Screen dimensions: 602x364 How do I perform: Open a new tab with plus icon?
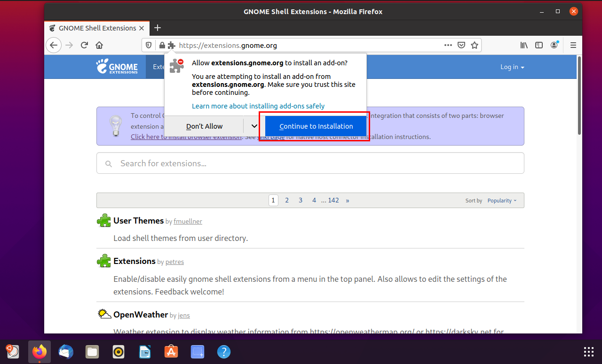pos(158,28)
